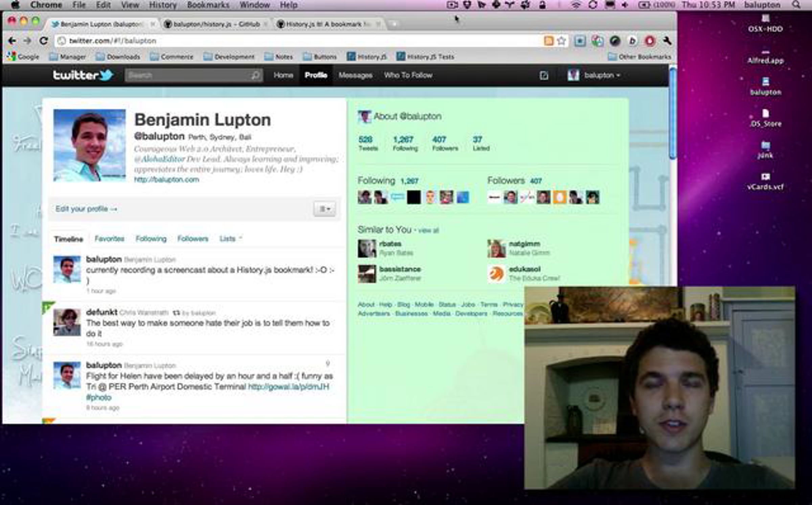
Task: Bookmark page with the star icon
Action: point(562,41)
